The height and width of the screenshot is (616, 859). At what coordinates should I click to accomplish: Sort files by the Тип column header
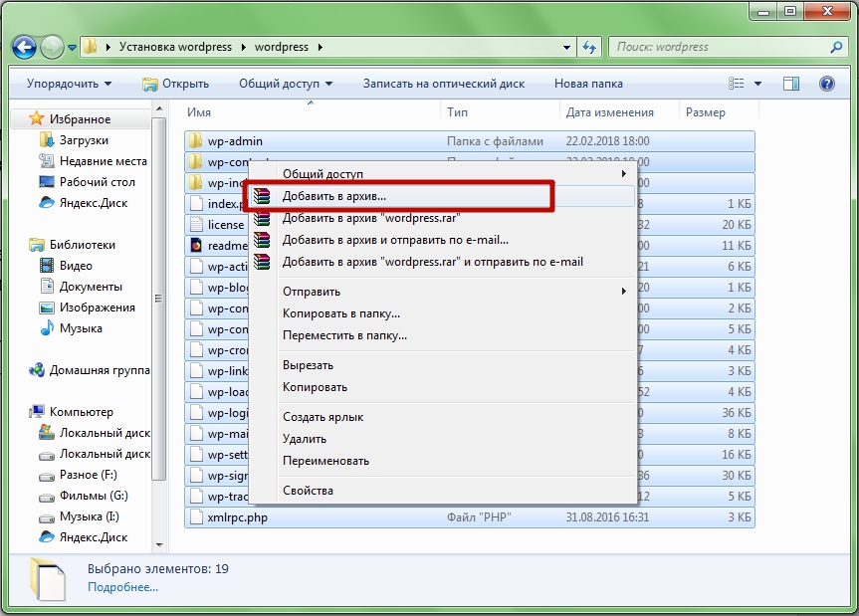point(500,112)
